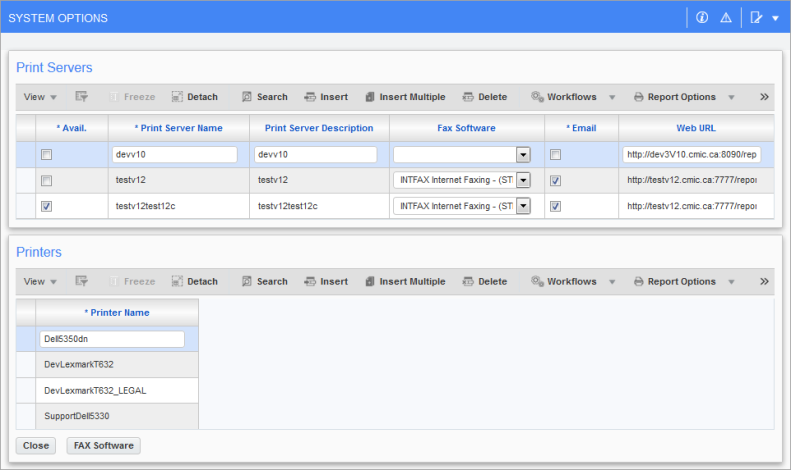The height and width of the screenshot is (470, 791).
Task: Click Report Options in Printers toolbar
Action: 674,281
